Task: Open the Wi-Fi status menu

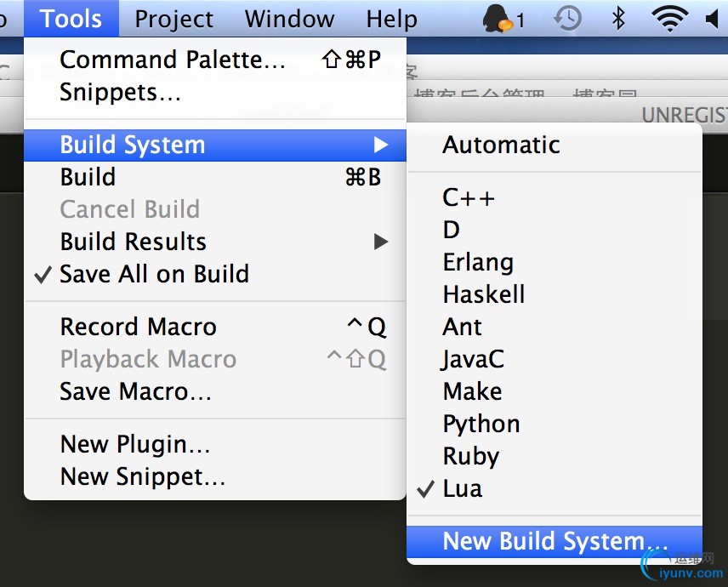Action: coord(668,18)
